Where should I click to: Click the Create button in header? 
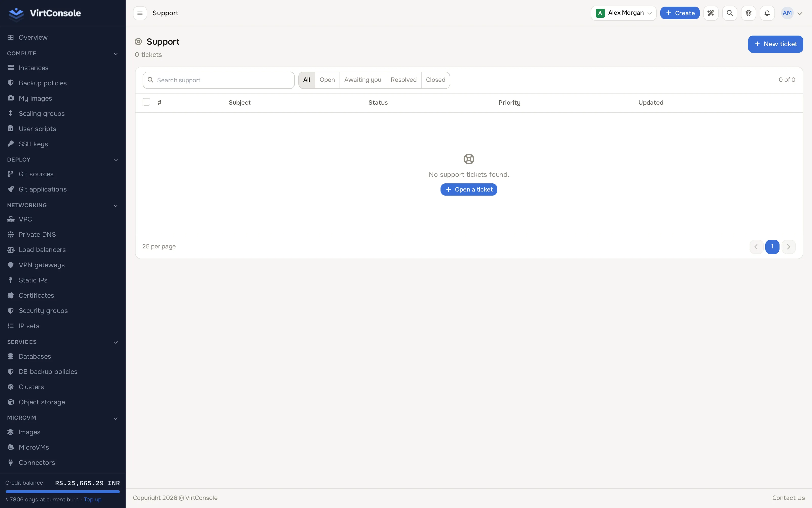[680, 13]
